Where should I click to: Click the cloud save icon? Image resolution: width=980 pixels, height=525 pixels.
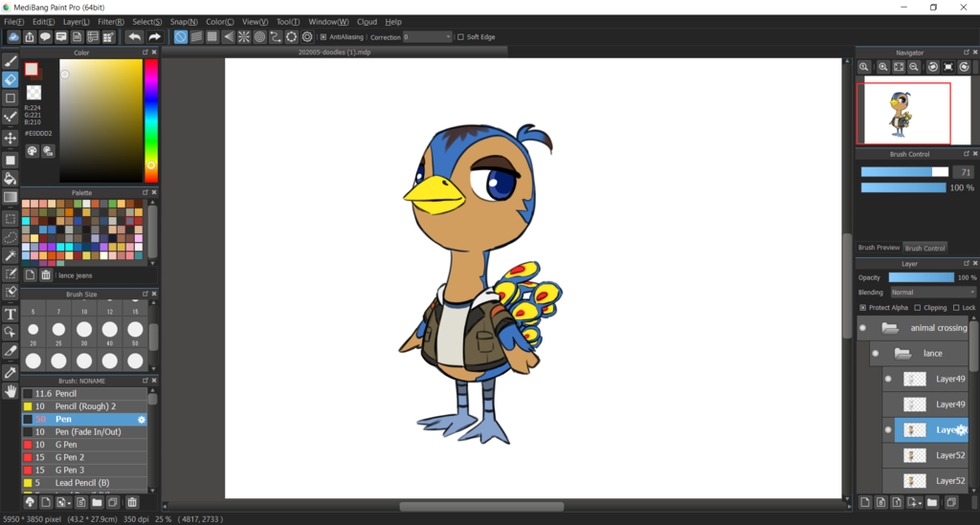(x=13, y=37)
